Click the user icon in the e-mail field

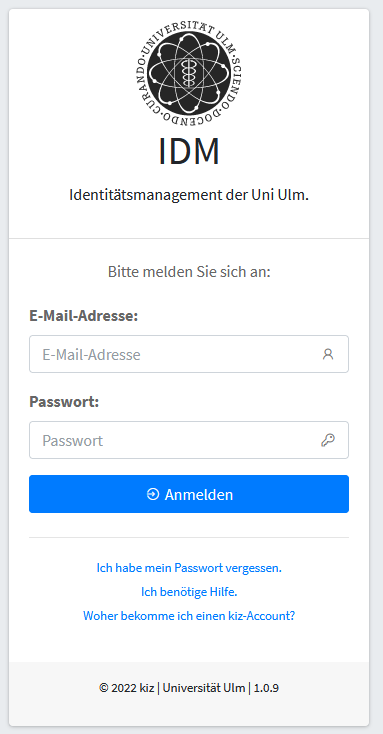[x=328, y=354]
